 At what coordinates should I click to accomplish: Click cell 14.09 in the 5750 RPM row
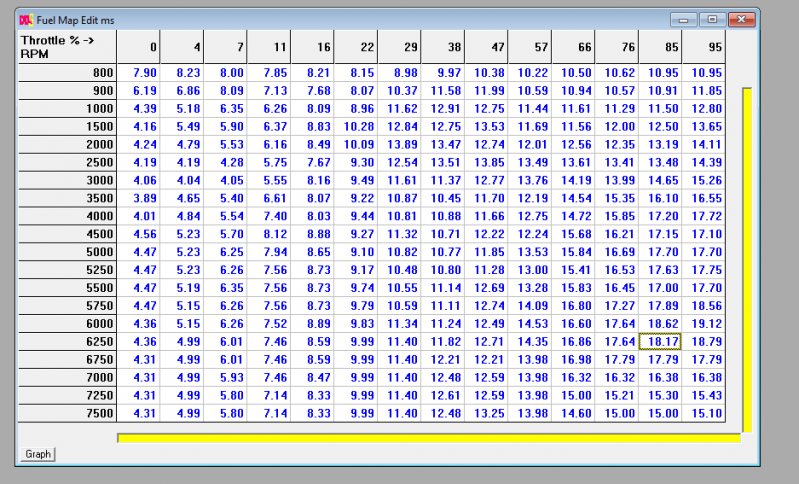[x=530, y=306]
